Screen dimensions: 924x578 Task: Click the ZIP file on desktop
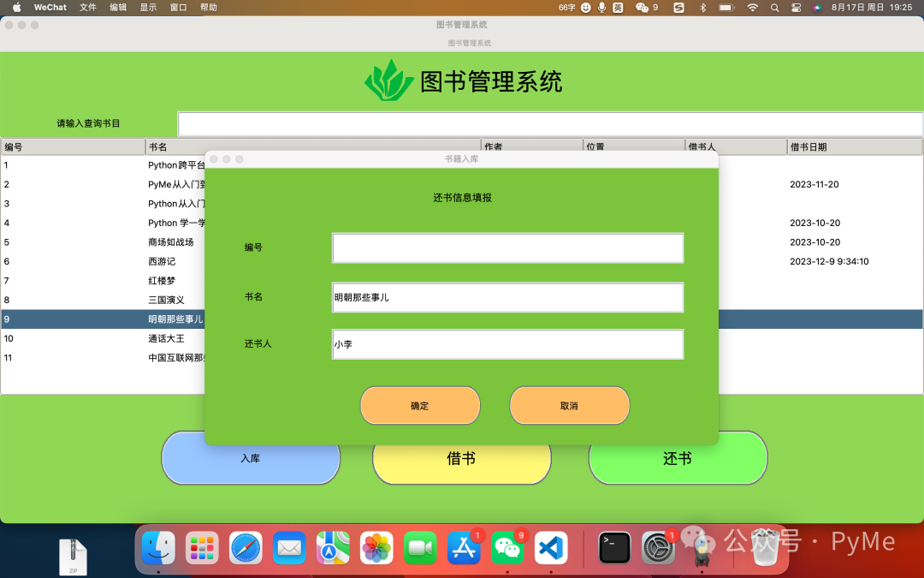(73, 557)
